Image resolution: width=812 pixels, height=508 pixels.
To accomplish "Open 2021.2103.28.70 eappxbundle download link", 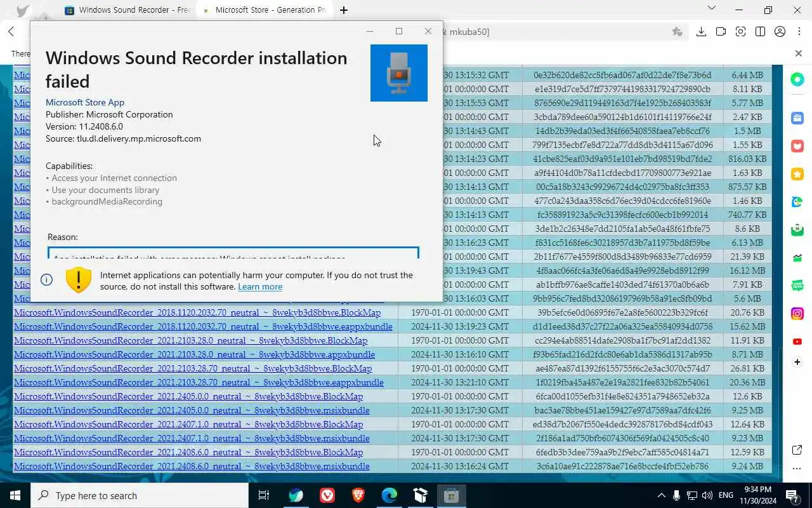I will 199,382.
